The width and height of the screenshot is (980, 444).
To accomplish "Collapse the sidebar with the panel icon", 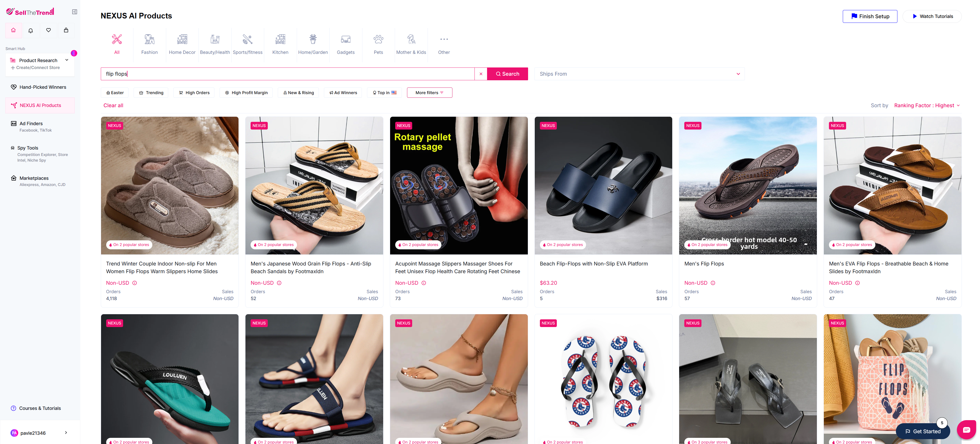I will coord(75,11).
